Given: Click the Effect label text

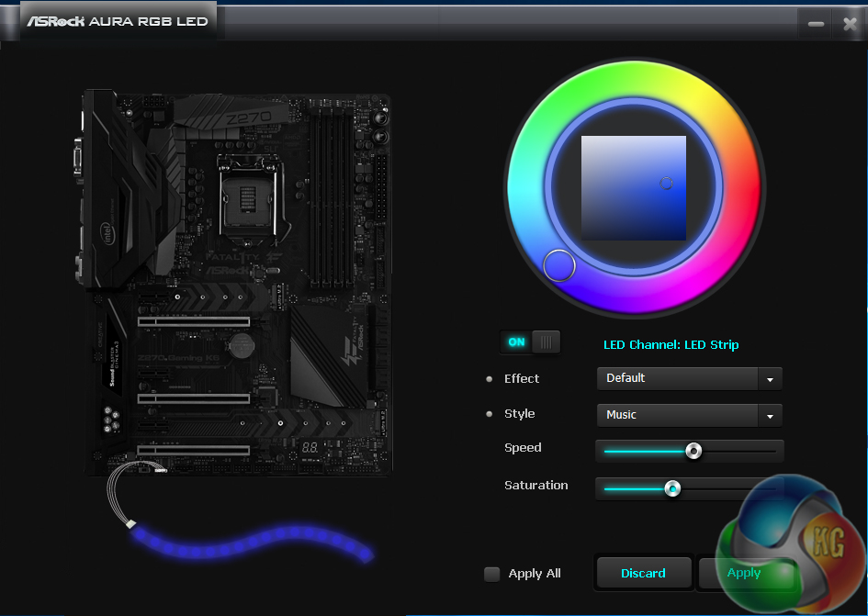Looking at the screenshot, I should click(x=522, y=378).
